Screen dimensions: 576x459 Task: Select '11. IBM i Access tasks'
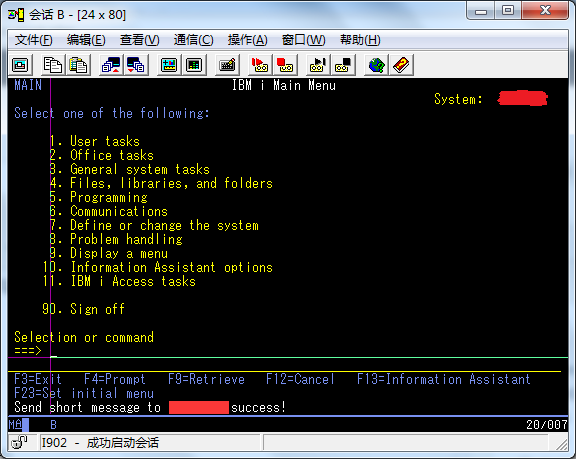coord(119,281)
